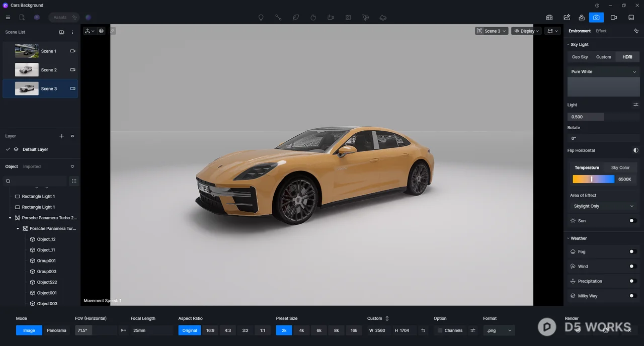Select the Custom sky tab
644x346 pixels.
click(604, 57)
